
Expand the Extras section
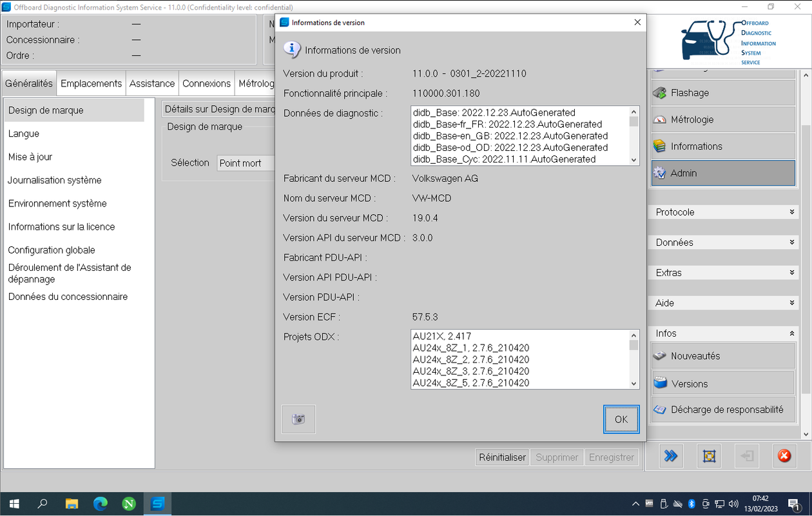click(x=724, y=273)
